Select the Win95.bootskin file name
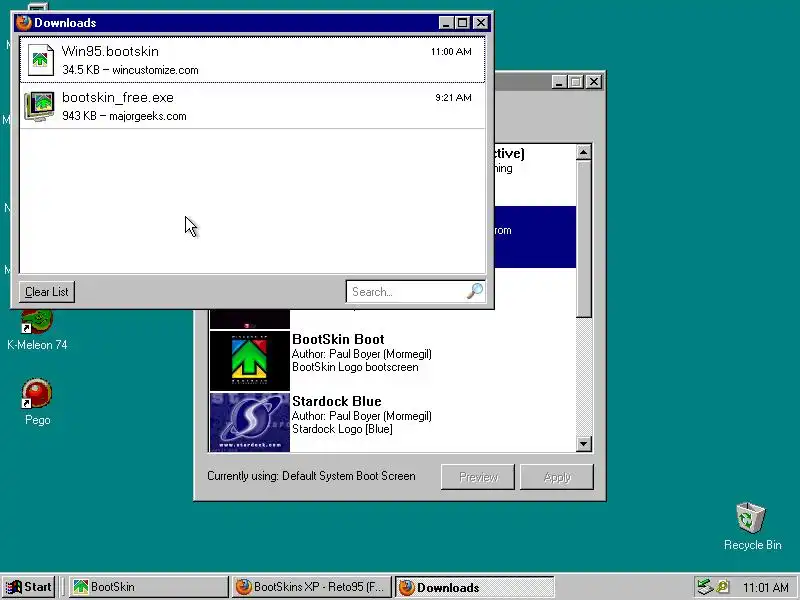The height and width of the screenshot is (600, 800). 110,52
